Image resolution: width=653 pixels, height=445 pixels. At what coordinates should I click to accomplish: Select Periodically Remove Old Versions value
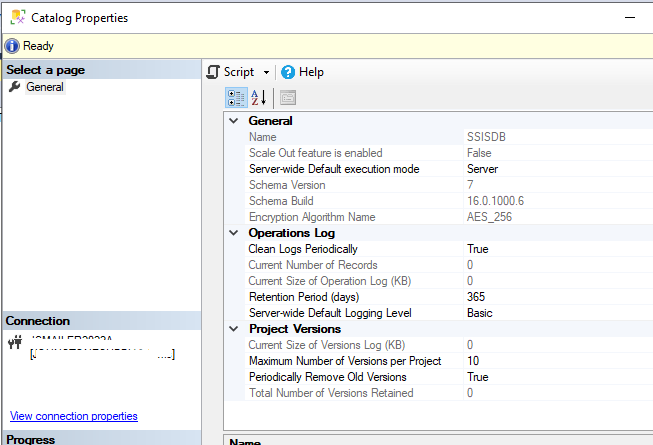(x=478, y=377)
